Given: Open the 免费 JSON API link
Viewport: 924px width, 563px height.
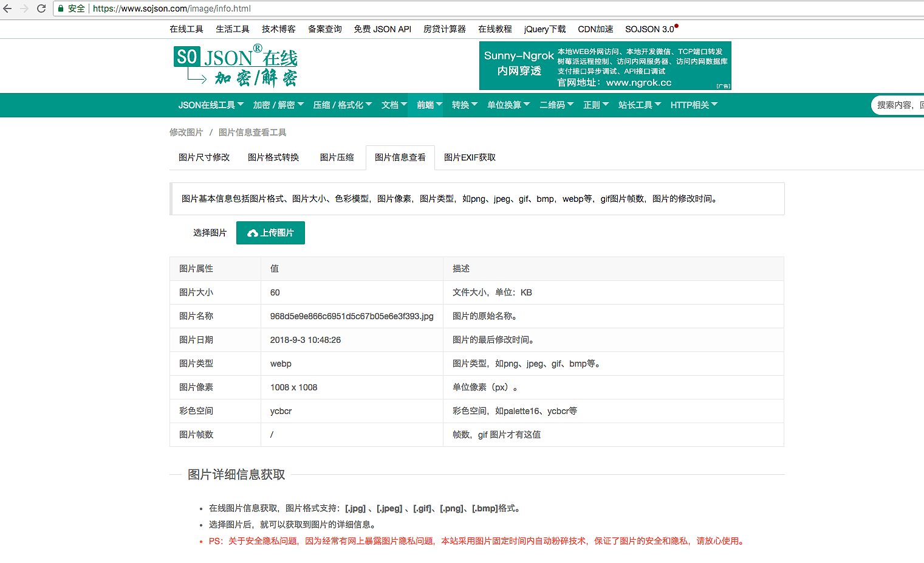Looking at the screenshot, I should 382,29.
